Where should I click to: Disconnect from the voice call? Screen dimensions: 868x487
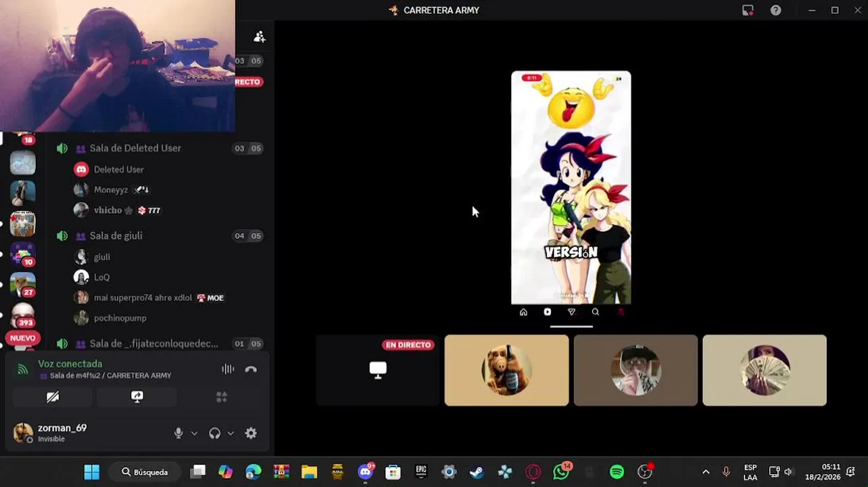click(x=251, y=369)
